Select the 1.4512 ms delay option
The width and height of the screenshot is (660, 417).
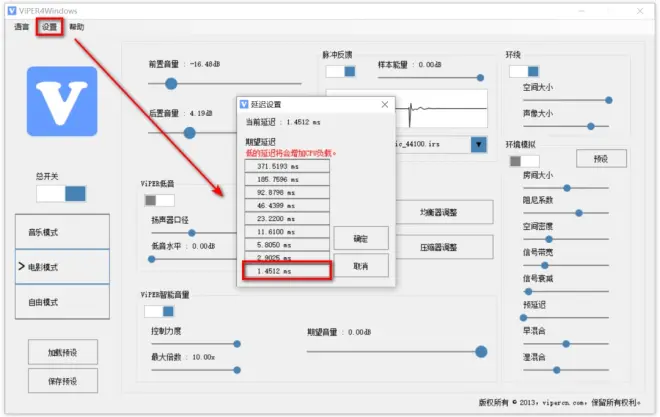coord(287,271)
